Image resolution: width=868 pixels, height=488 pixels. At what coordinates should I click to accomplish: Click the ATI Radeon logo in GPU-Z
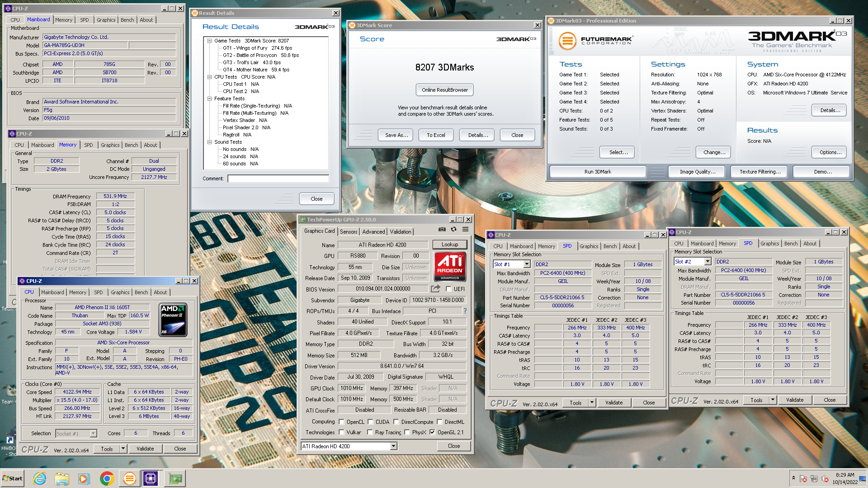(450, 267)
